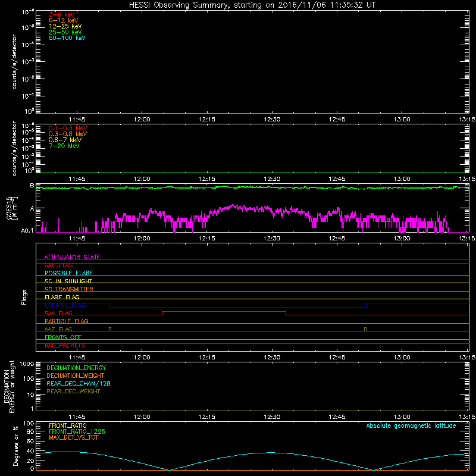Select the FRONT_RATIO legend label
This screenshot has height=476, width=476.
[68, 425]
